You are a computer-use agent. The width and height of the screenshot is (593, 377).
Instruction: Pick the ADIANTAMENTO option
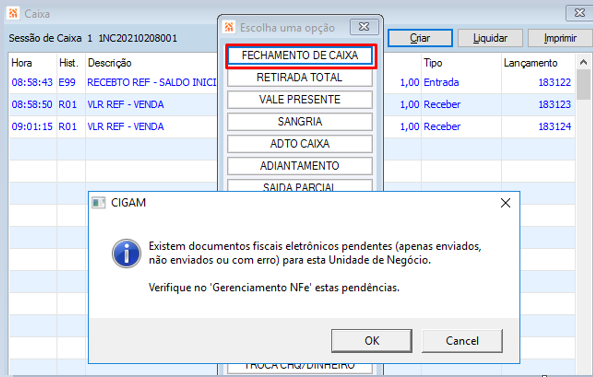coord(300,166)
